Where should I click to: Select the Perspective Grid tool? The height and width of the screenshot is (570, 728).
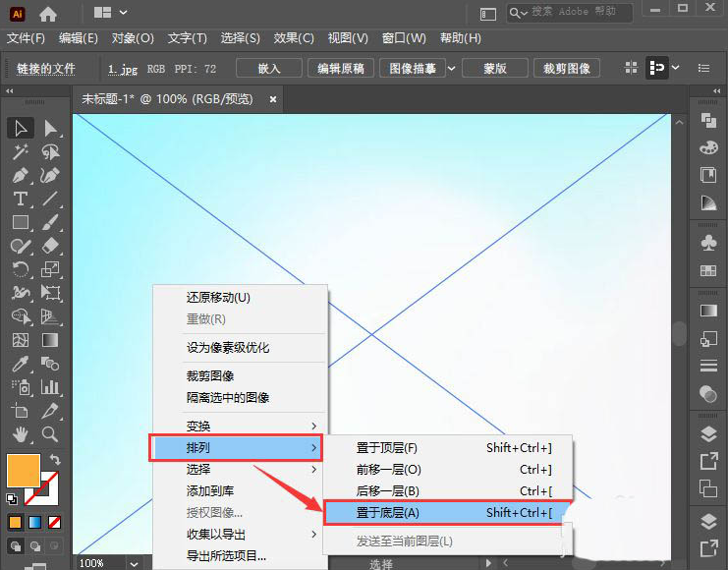50,316
